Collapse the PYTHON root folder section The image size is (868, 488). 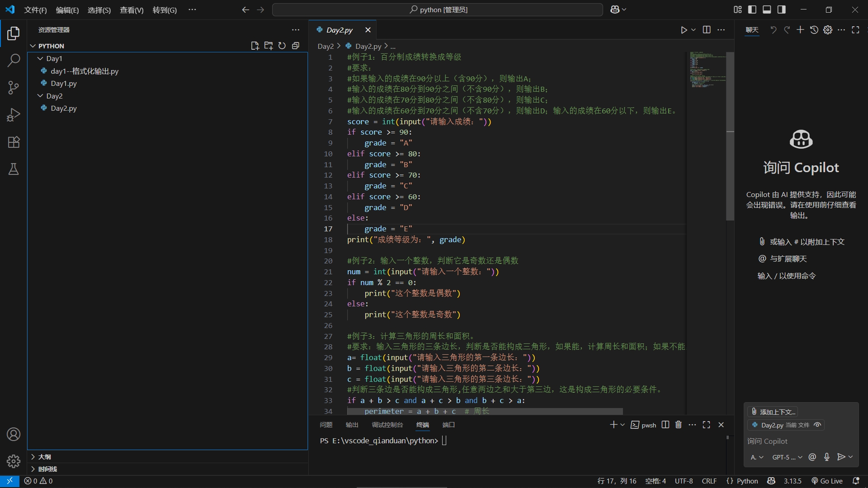33,46
